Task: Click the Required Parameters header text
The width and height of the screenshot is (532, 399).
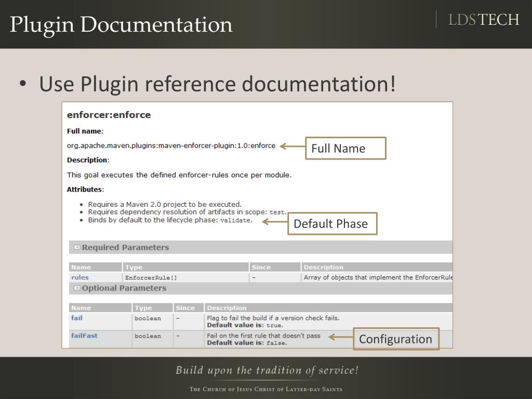Action: 125,247
